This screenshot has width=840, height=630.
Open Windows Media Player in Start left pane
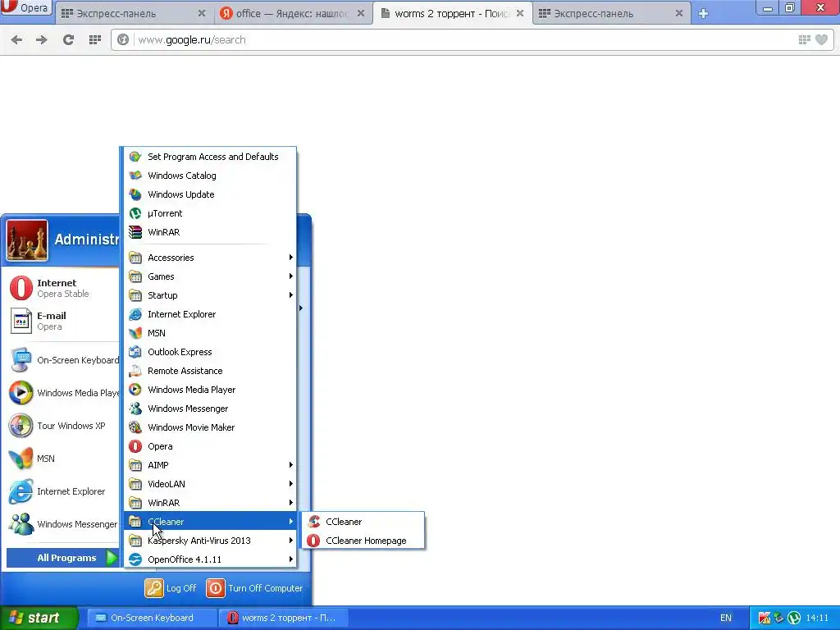point(63,393)
